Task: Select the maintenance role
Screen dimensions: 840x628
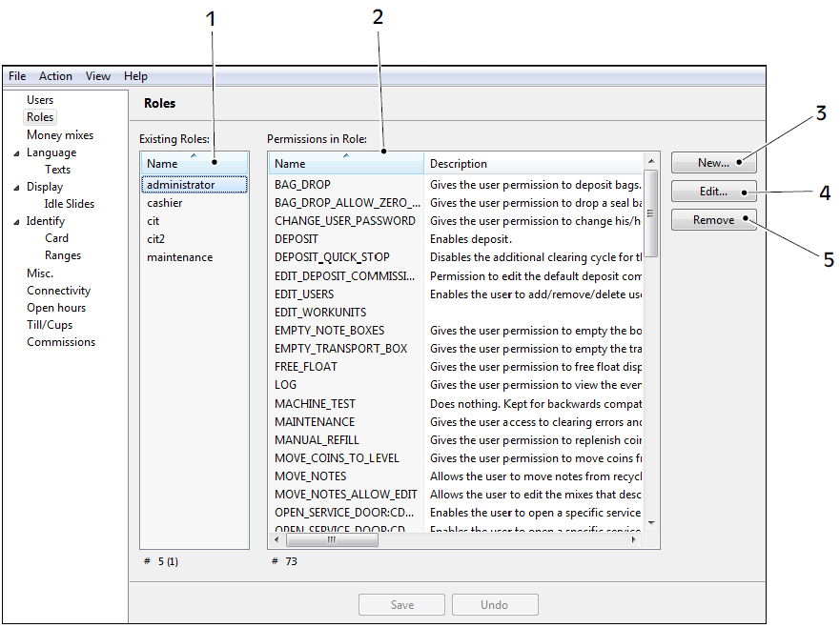Action: [179, 256]
